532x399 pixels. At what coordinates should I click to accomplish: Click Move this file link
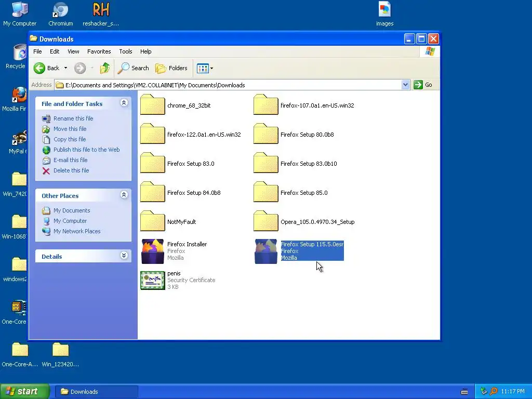pos(70,129)
